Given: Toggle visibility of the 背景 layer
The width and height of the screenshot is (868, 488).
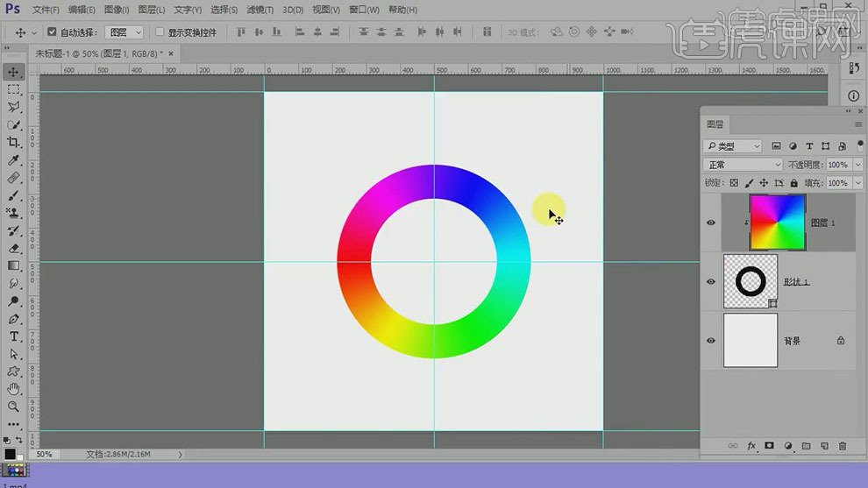Looking at the screenshot, I should tap(711, 341).
